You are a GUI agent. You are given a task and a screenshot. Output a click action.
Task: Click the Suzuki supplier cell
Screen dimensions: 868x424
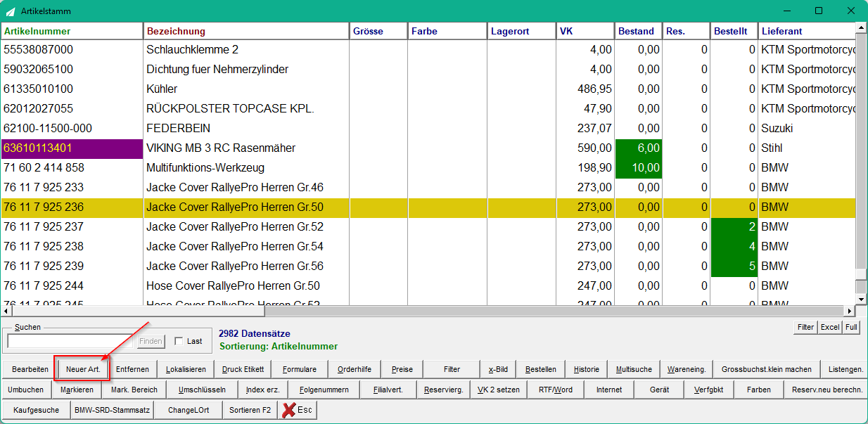807,129
